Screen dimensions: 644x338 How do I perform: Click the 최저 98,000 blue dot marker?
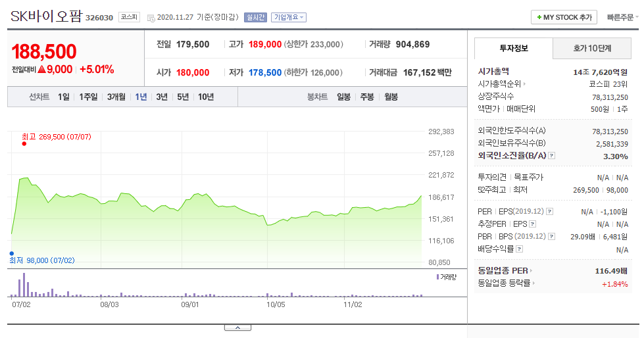click(11, 253)
